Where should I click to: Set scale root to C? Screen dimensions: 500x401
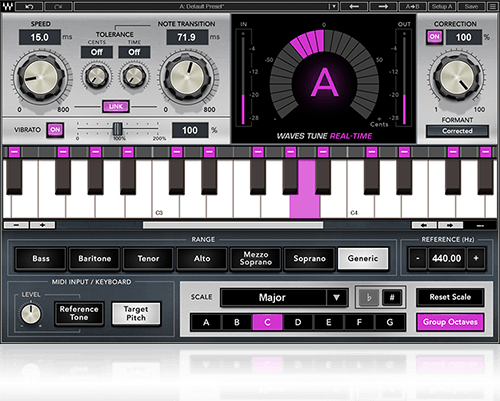(268, 322)
